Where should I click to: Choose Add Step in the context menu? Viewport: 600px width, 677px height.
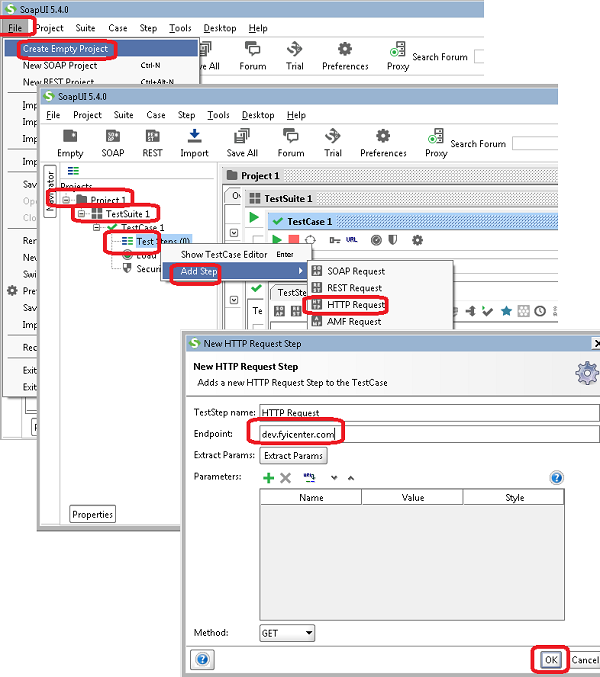pos(198,273)
